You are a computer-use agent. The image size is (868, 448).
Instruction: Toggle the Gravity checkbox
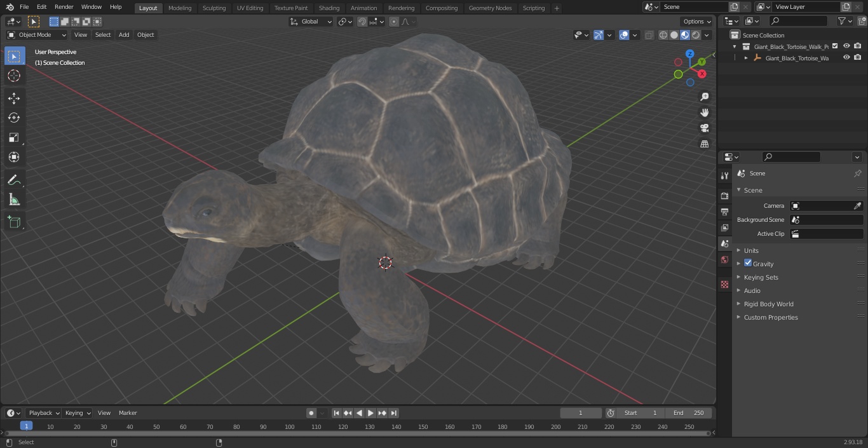coord(748,263)
